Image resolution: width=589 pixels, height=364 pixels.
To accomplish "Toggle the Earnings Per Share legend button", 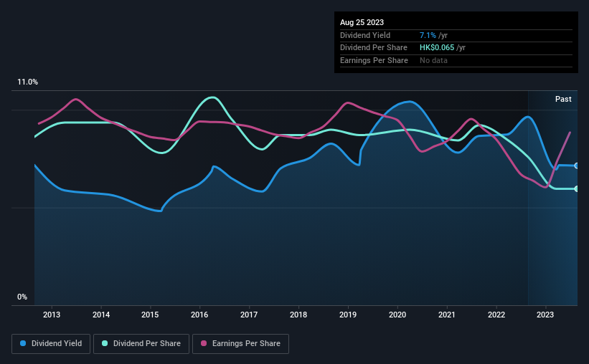I will point(240,344).
